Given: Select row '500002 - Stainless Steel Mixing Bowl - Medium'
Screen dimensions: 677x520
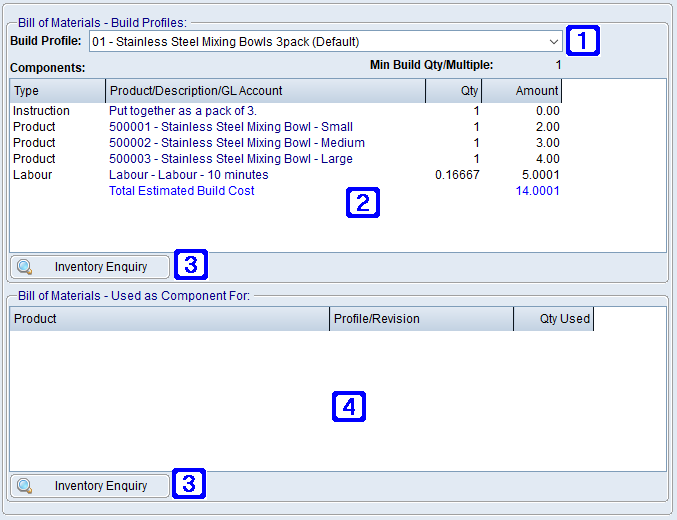Looking at the screenshot, I should pos(286,143).
